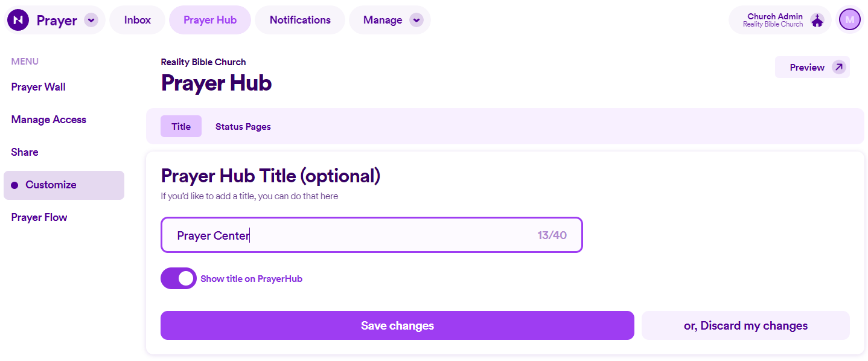Click the Nucleus logo icon

tap(18, 19)
